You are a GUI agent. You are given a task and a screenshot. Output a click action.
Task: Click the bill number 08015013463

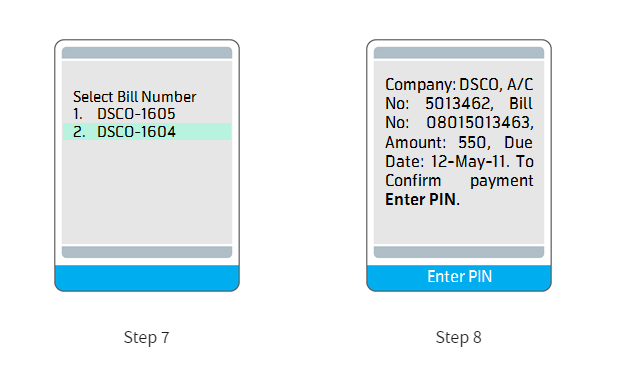(480, 123)
